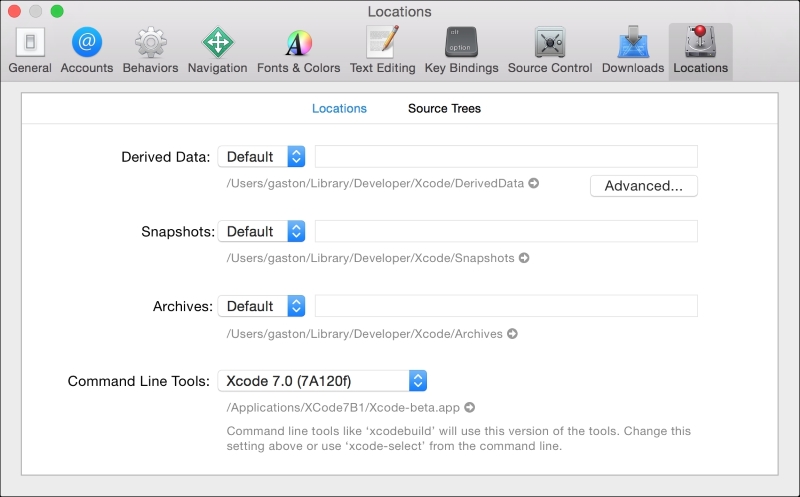This screenshot has height=497, width=800.
Task: Expand the Derived Data location dropdown
Action: click(x=262, y=156)
